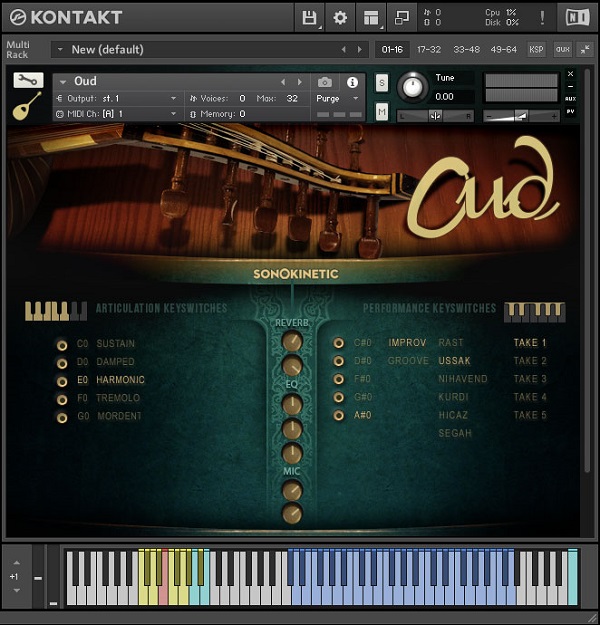Choose the NIHAVEND maqam
600x625 pixels.
point(463,379)
